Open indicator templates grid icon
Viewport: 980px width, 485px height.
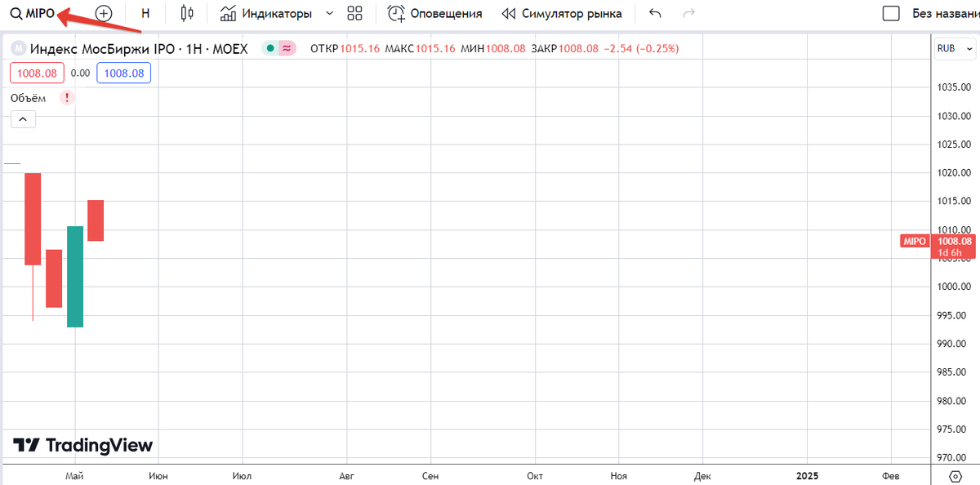(x=354, y=13)
